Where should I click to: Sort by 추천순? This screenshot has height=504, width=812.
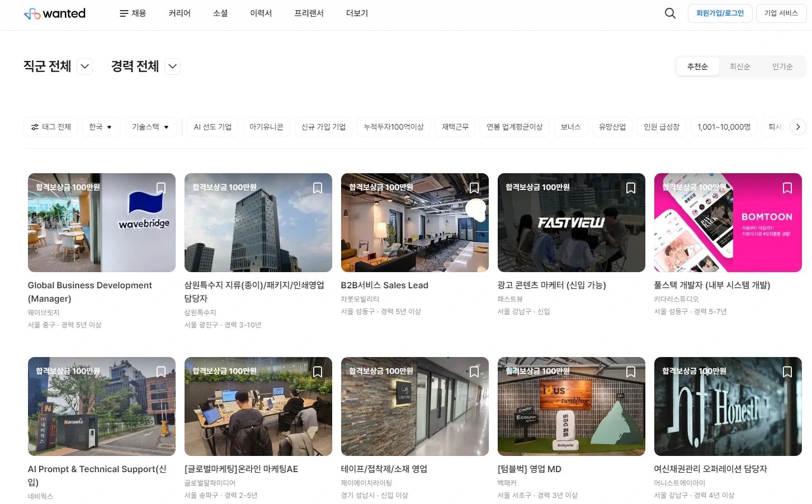697,66
